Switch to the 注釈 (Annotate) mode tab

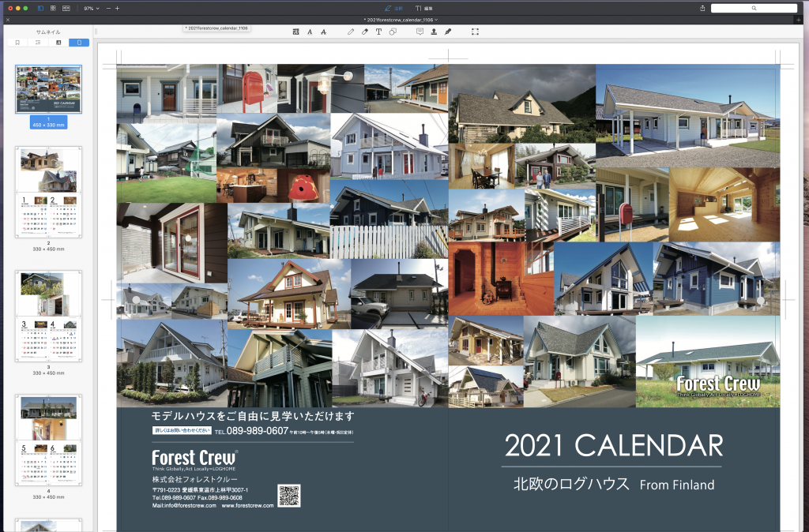pyautogui.click(x=393, y=8)
